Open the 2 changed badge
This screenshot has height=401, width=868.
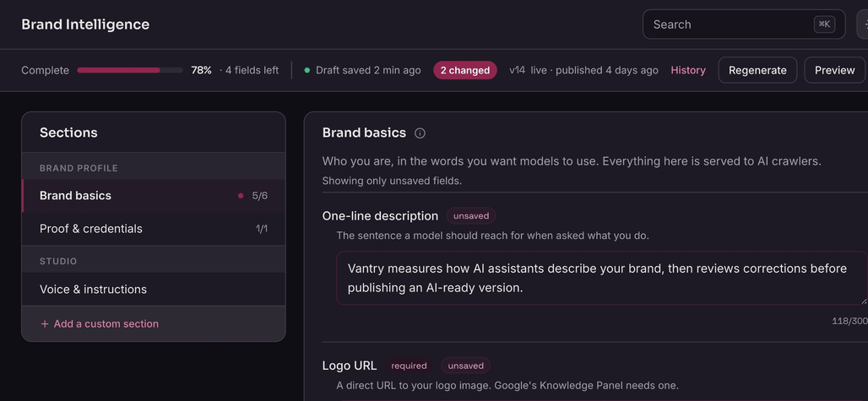click(x=465, y=70)
